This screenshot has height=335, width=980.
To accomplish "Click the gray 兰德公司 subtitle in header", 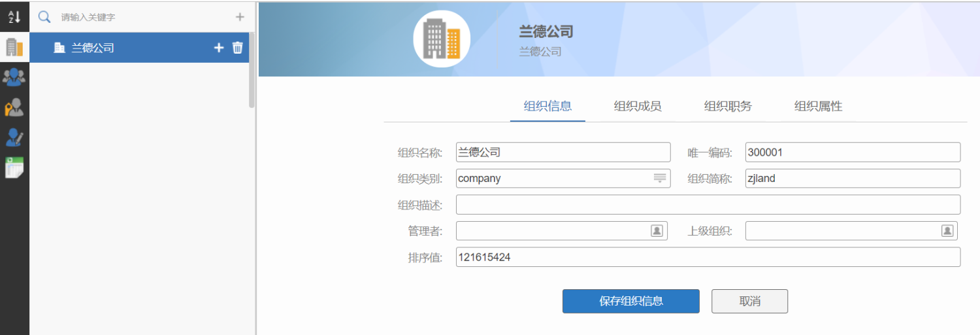I will pyautogui.click(x=540, y=51).
